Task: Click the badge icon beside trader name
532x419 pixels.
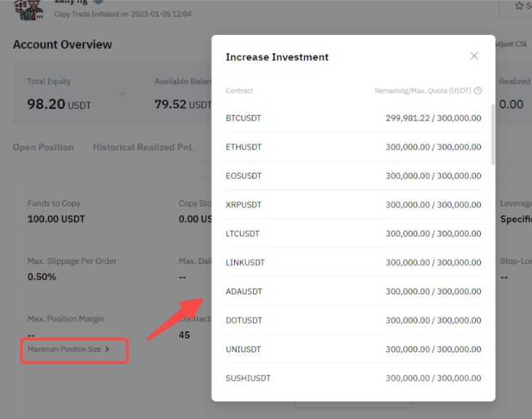Action: (x=97, y=2)
